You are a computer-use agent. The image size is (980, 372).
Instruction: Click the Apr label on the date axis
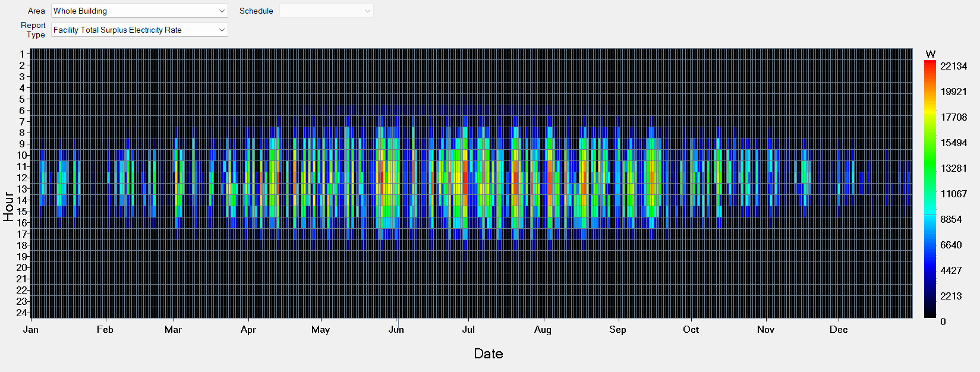[248, 329]
